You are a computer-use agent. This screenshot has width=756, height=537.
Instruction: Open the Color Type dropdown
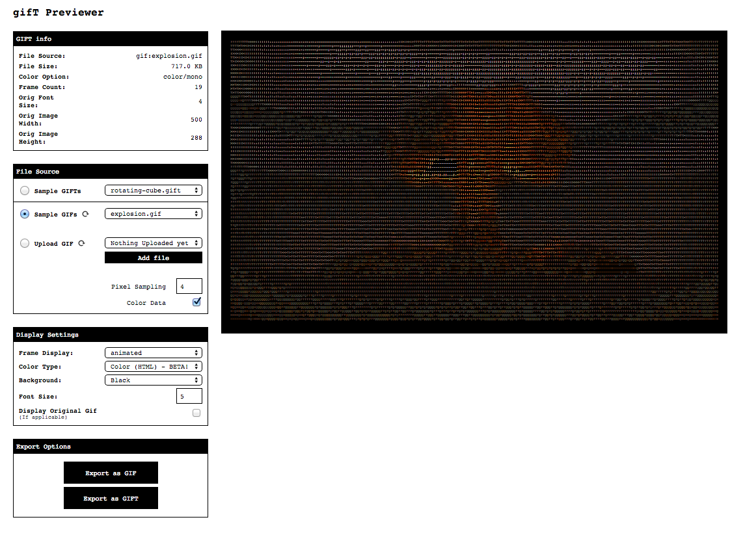(x=153, y=367)
